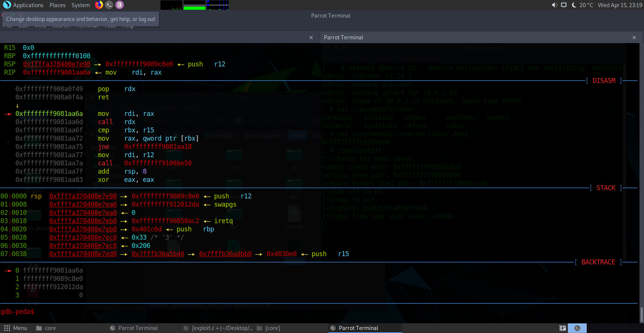
Task: Click RSP value 0xffffa370400e7e98
Action: tap(57, 64)
